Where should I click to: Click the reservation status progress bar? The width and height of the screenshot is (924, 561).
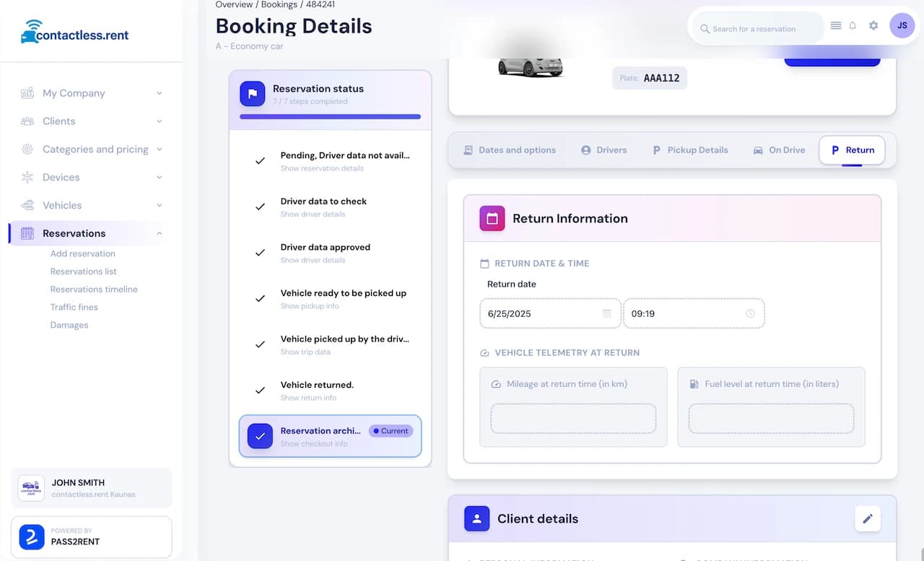[330, 116]
